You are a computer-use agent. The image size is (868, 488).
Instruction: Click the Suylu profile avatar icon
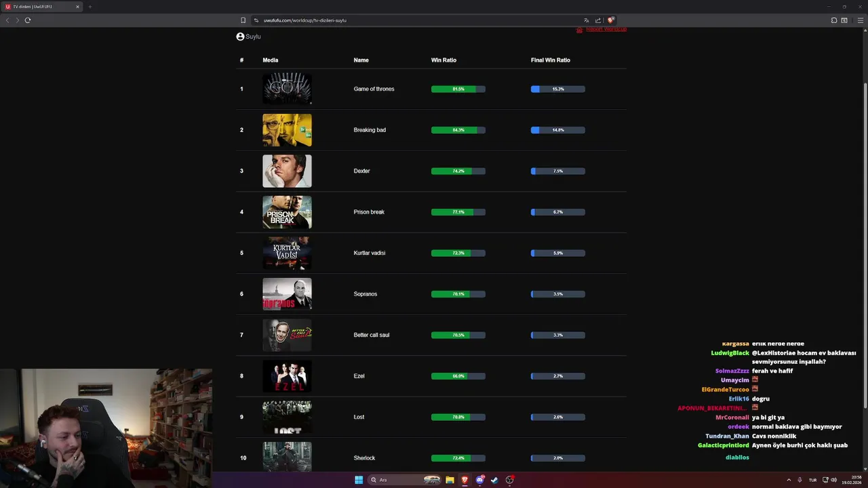tap(240, 37)
